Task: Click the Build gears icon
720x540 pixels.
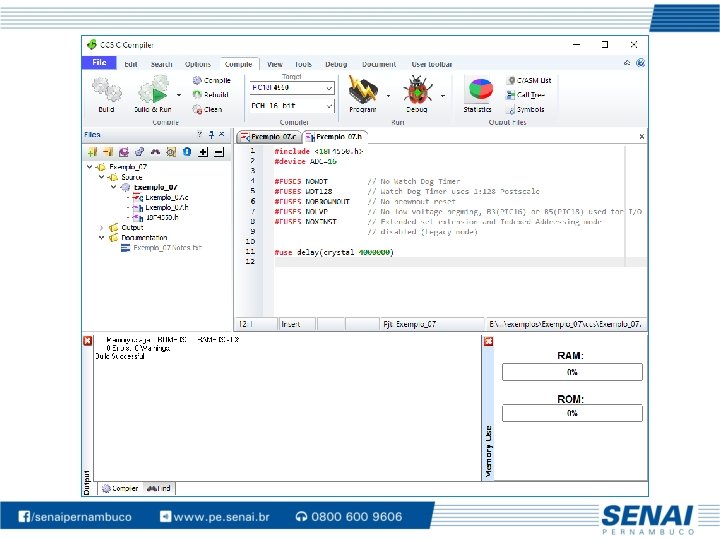Action: 107,90
